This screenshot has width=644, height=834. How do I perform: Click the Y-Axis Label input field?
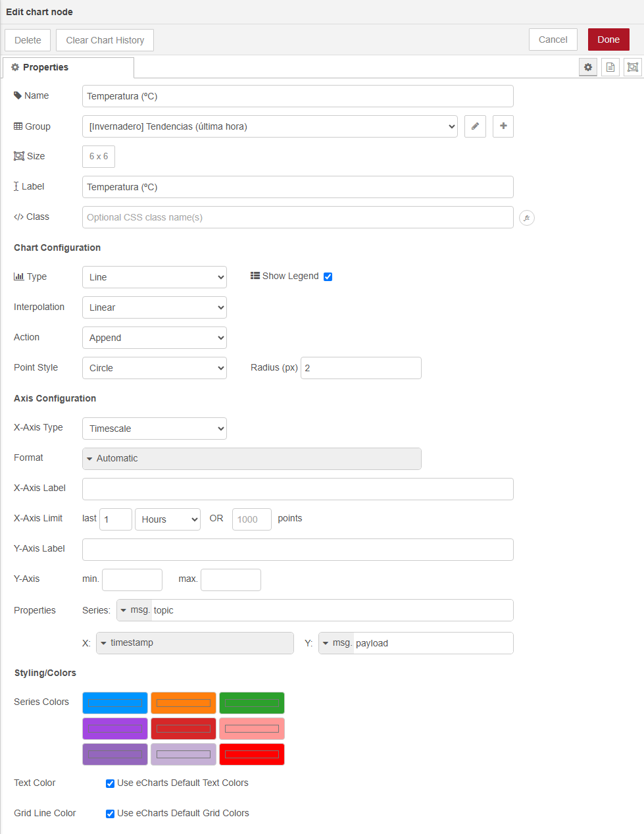[298, 550]
